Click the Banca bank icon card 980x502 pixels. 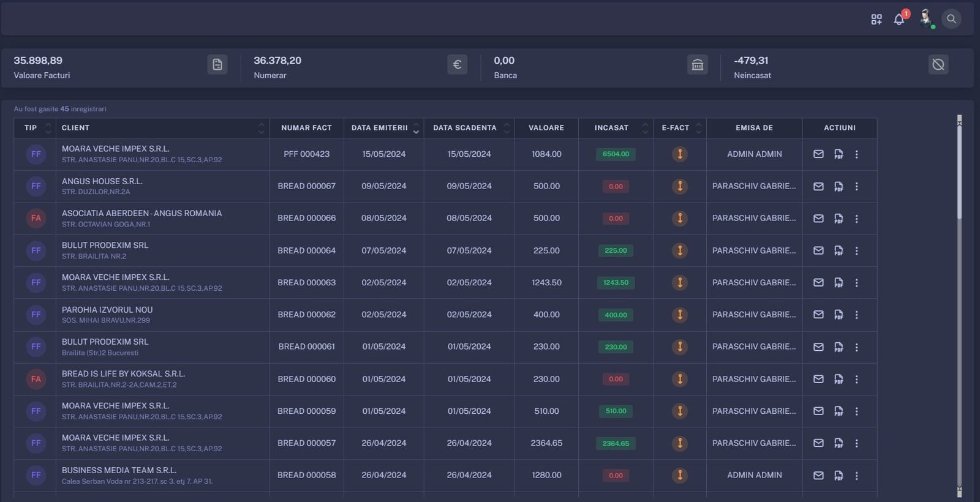[x=697, y=65]
